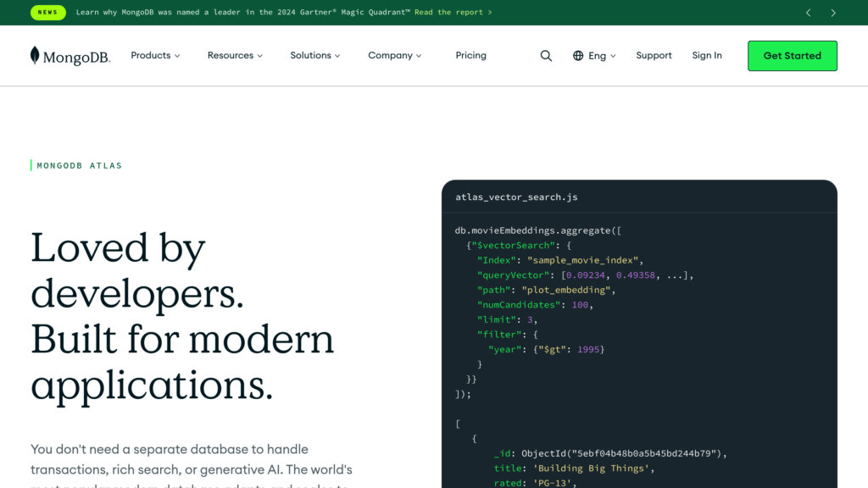
Task: Click the MONGODB ATLAS section label
Action: pyautogui.click(x=80, y=166)
